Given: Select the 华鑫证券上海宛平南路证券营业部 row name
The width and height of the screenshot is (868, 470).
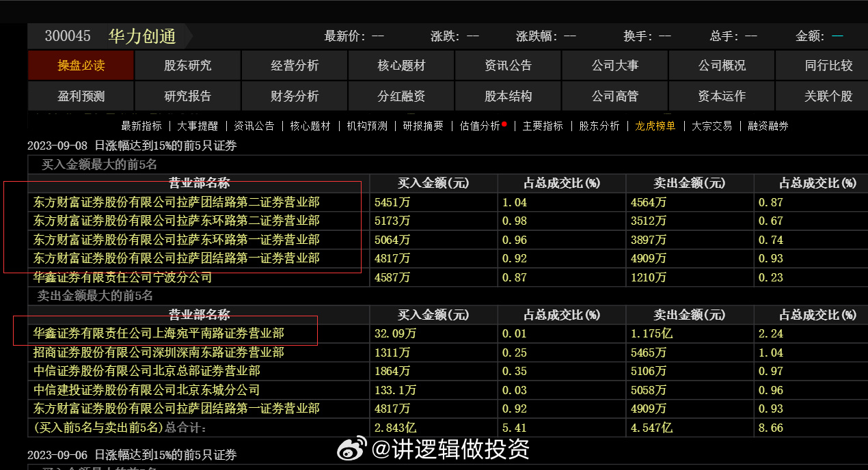Looking at the screenshot, I should coord(159,333).
